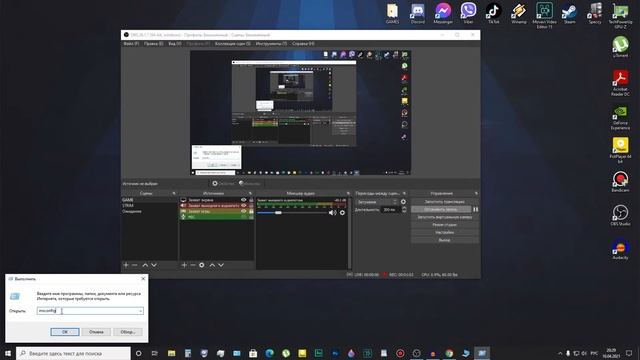This screenshot has height=360, width=640.
Task: Toggle visibility eye of third source
Action: pos(244,211)
